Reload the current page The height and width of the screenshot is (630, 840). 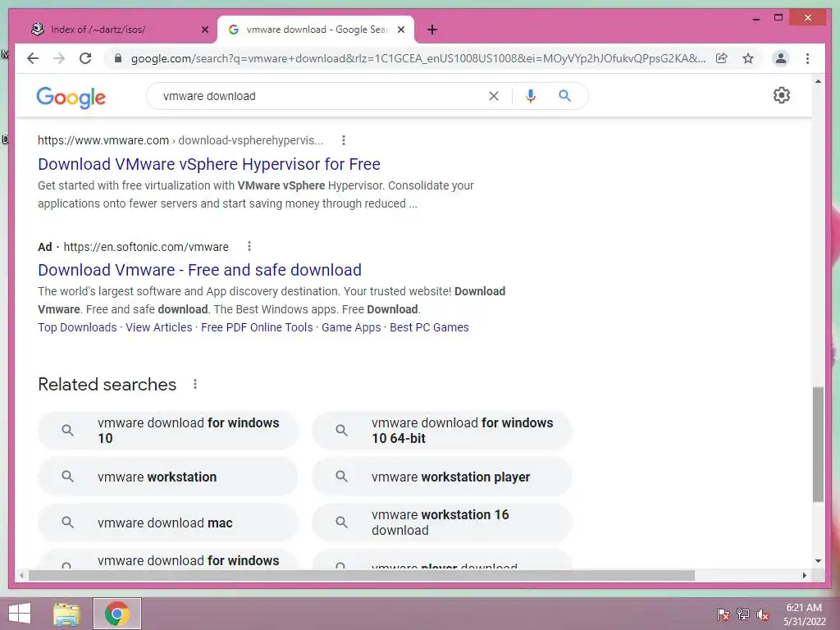coord(85,58)
